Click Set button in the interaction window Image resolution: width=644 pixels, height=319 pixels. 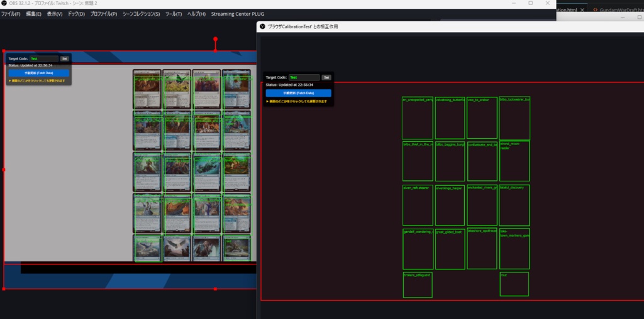pos(326,77)
